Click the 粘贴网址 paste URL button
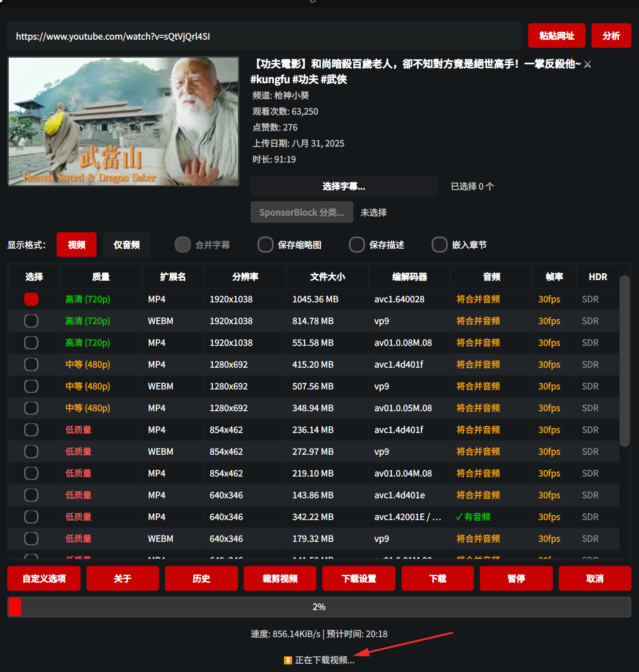This screenshot has width=639, height=672. pos(556,36)
